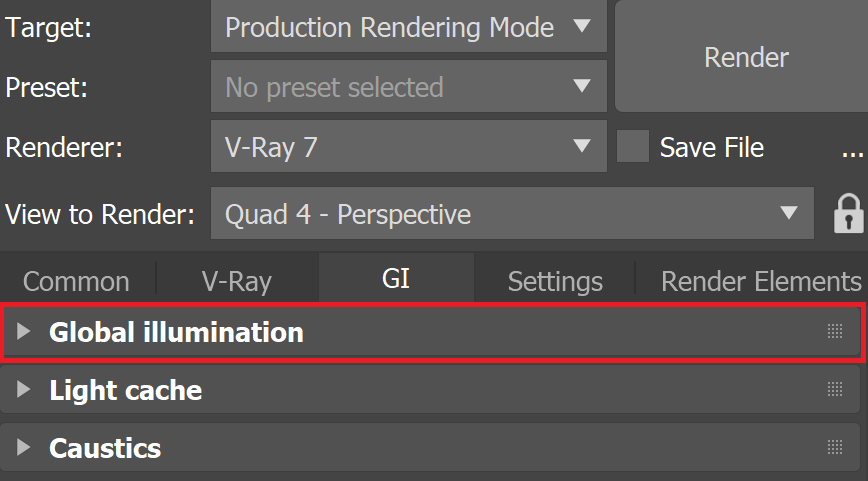The width and height of the screenshot is (868, 481).
Task: Toggle the view lock padlock icon
Action: [848, 213]
